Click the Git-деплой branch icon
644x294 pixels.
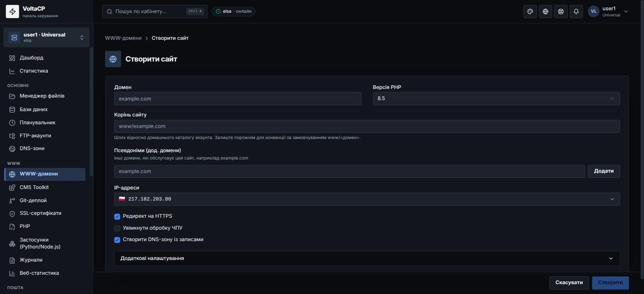[12, 201]
